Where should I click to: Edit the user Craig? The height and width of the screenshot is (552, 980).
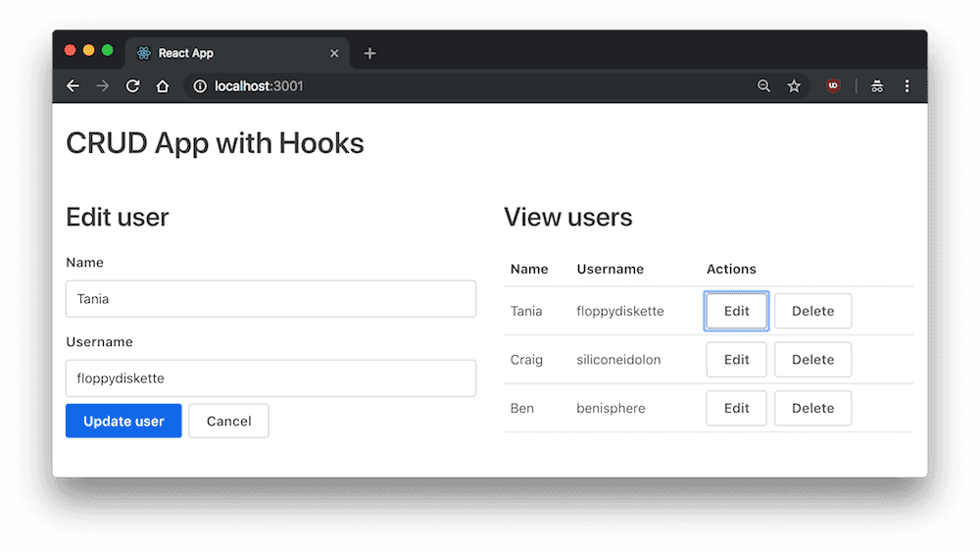pos(736,360)
